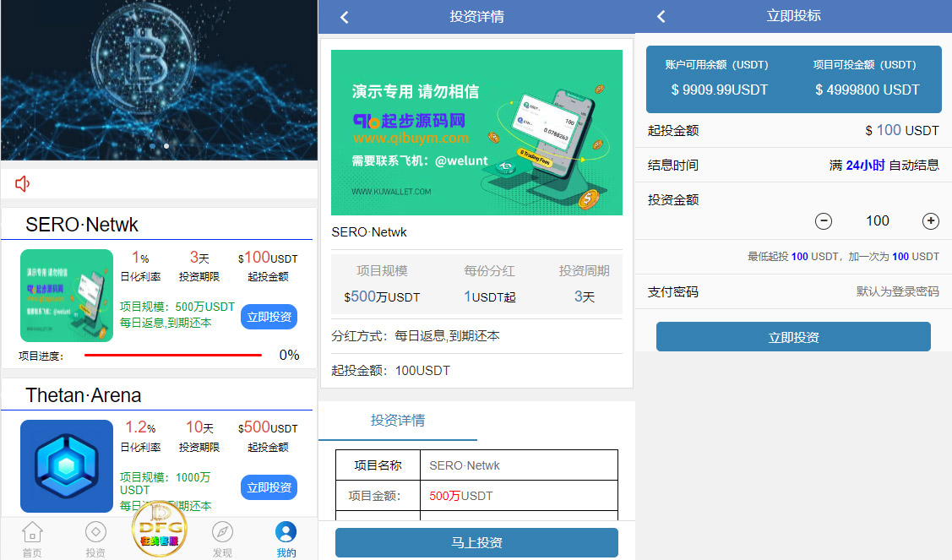
Task: Go back from 立即投标 page
Action: [661, 16]
